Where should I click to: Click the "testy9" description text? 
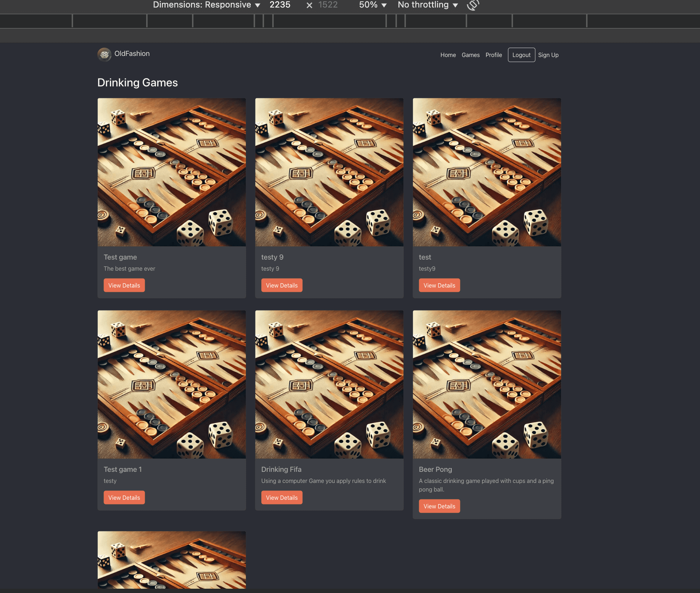pyautogui.click(x=427, y=269)
